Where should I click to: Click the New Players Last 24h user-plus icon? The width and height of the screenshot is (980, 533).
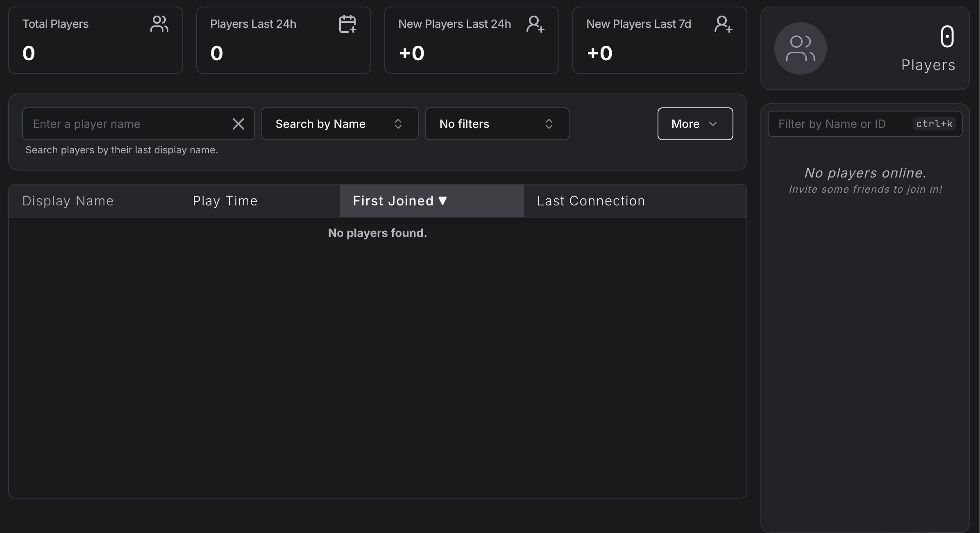point(535,24)
